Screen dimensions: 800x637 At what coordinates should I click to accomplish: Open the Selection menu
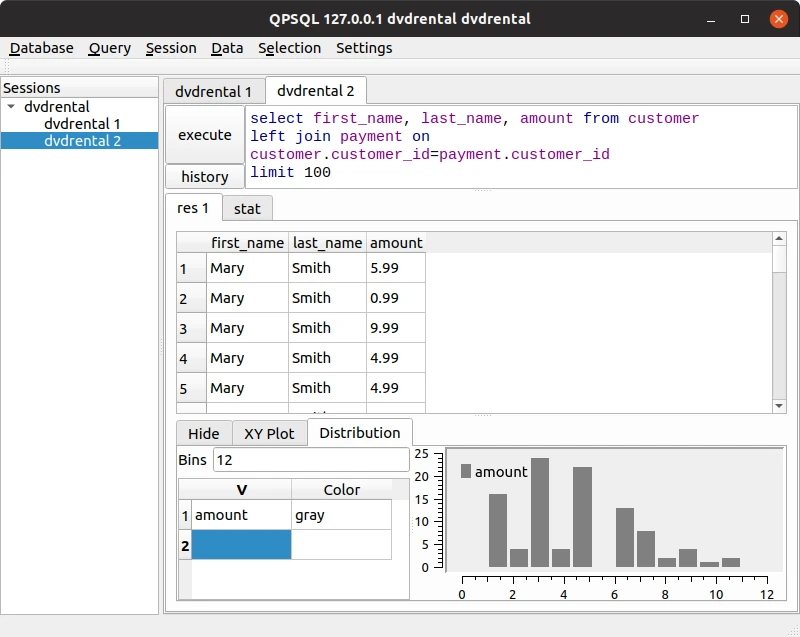click(x=289, y=48)
